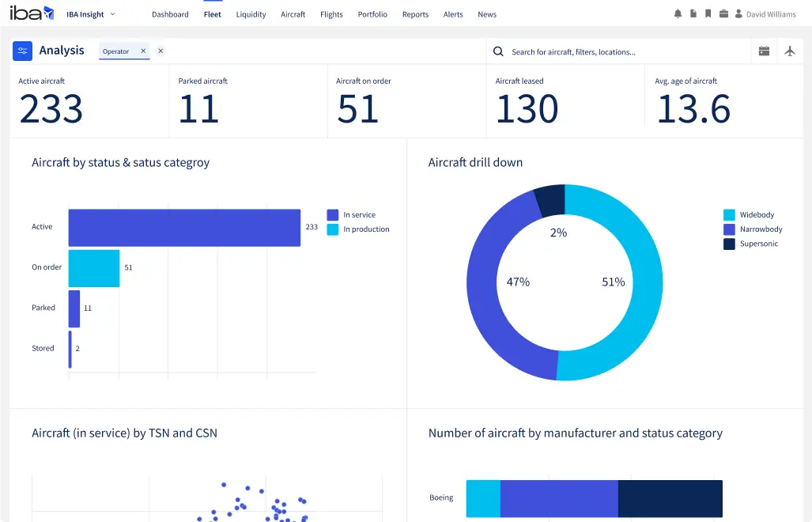Switch to the Fleet tab
The image size is (812, 522).
click(212, 13)
